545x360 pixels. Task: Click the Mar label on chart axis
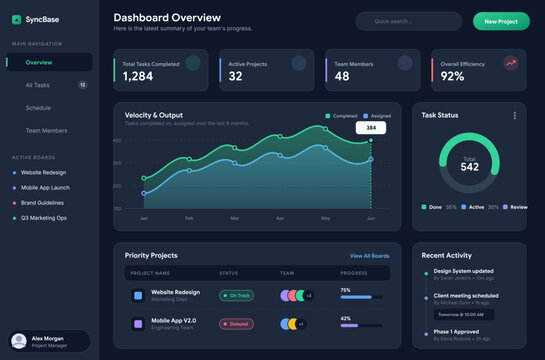click(x=235, y=218)
